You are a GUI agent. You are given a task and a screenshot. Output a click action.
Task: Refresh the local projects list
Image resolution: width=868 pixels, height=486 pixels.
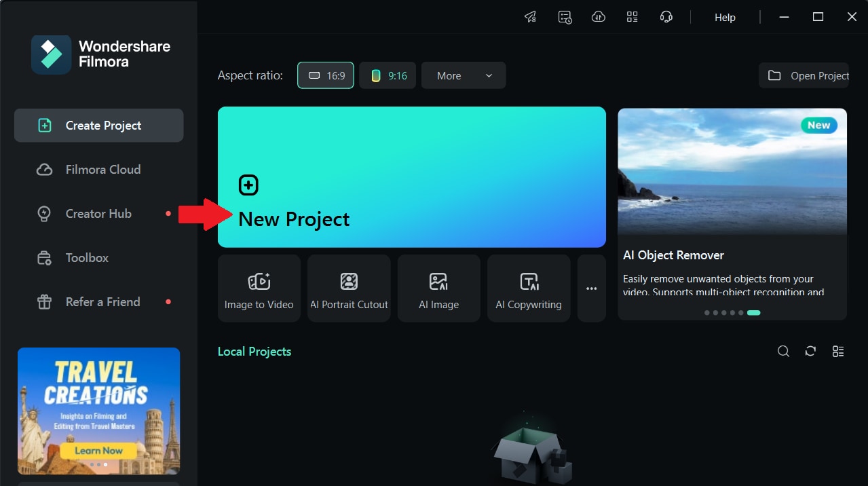(810, 351)
